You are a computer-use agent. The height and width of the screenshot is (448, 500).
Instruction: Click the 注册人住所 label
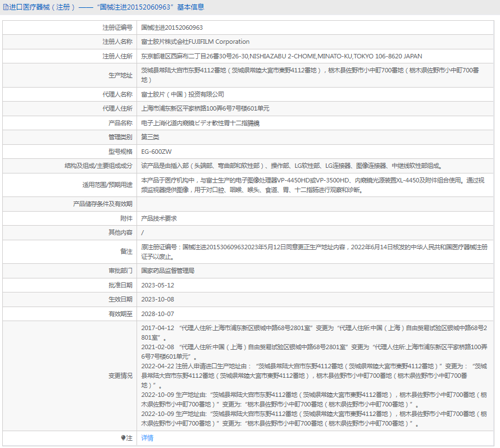point(117,56)
